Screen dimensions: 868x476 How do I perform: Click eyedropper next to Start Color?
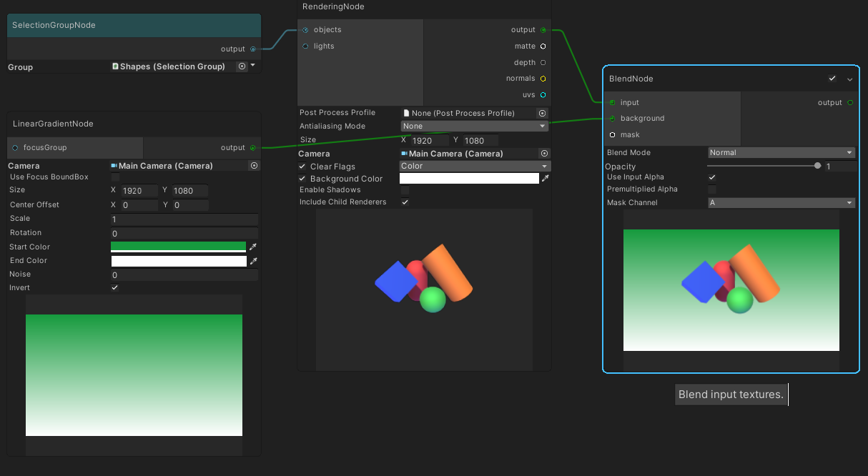(254, 247)
